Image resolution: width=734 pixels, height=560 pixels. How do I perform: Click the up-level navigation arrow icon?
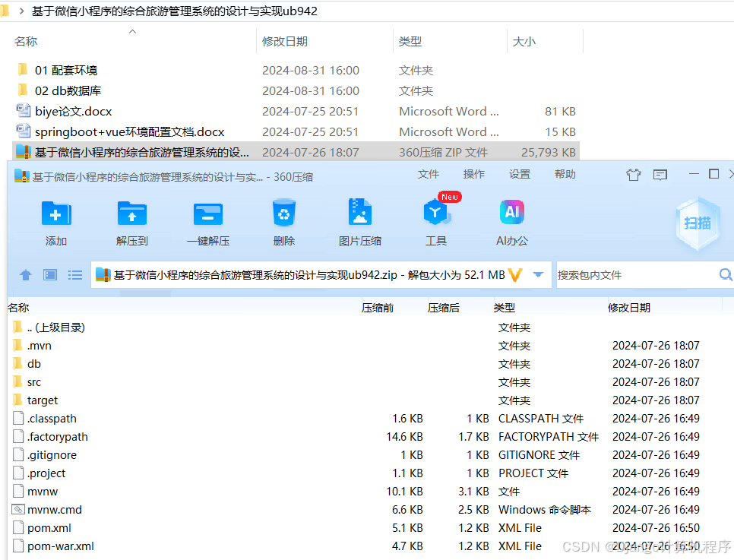pos(25,275)
